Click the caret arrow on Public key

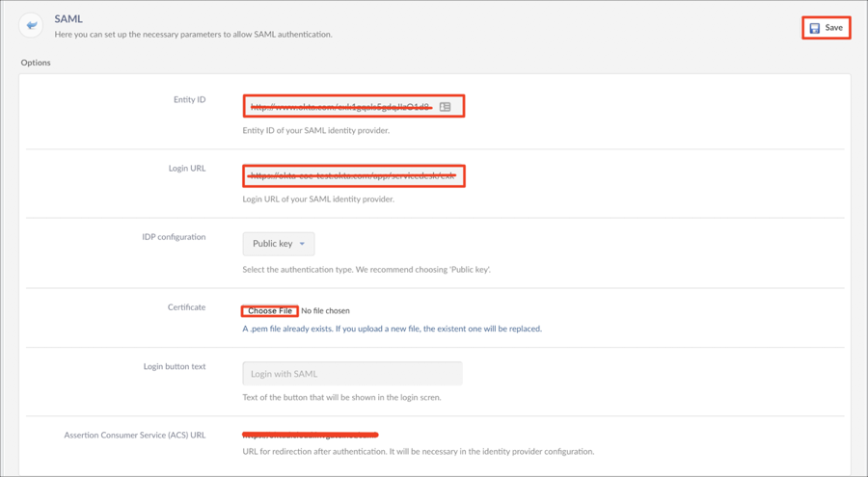point(302,244)
